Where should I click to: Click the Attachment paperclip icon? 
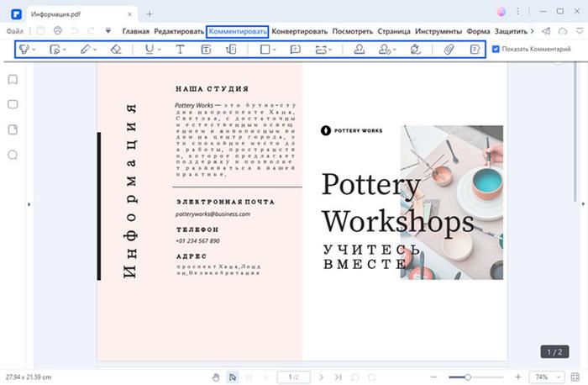click(449, 50)
